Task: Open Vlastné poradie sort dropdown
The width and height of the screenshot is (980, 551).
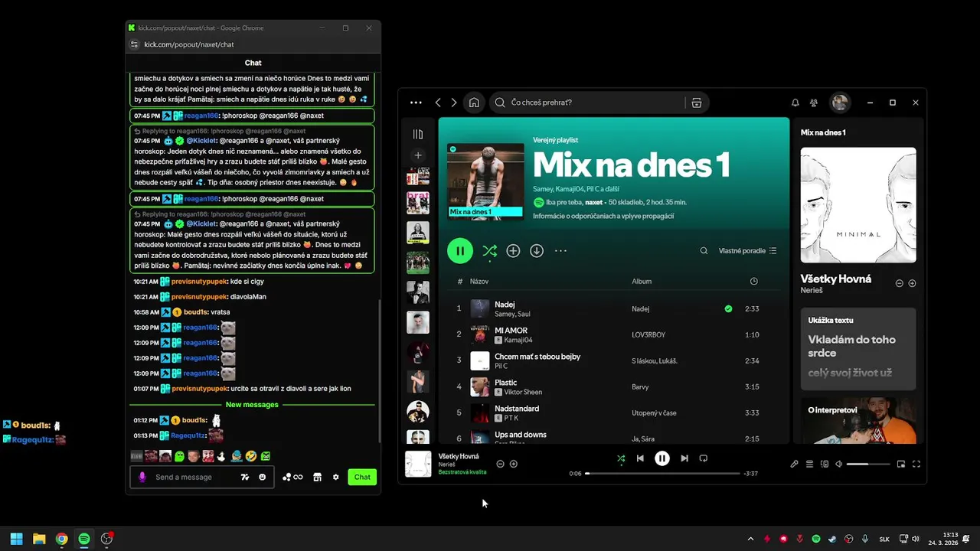Action: (x=747, y=250)
